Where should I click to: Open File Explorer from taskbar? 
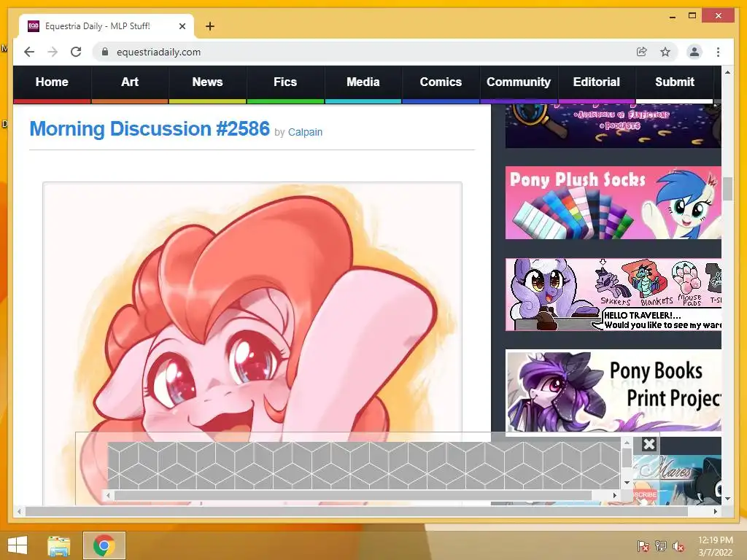pos(58,545)
